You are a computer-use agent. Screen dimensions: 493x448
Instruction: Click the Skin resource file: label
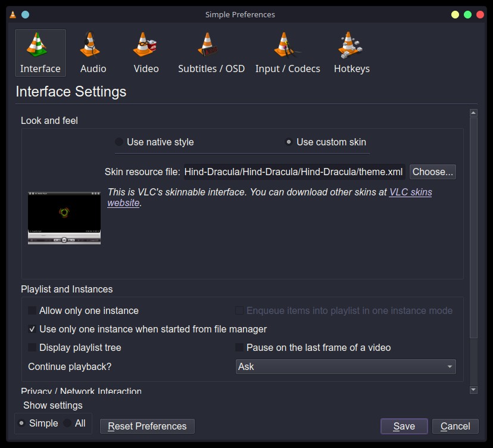[x=142, y=172]
